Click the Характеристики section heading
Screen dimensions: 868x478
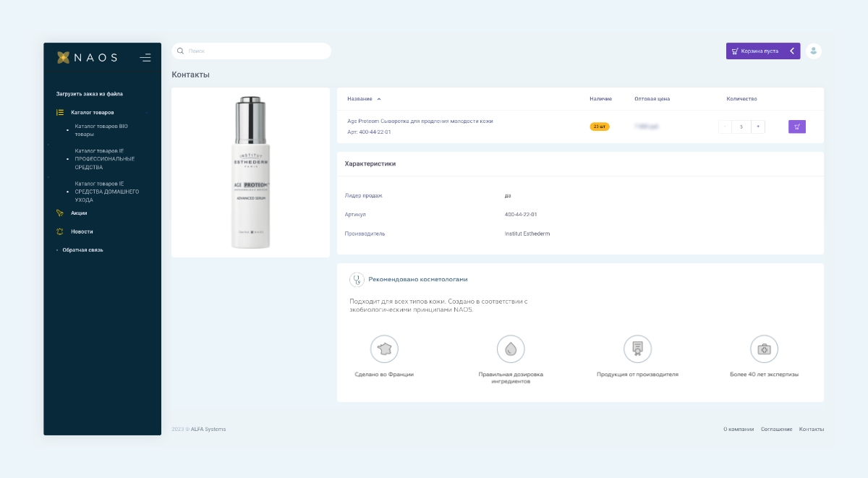tap(370, 164)
